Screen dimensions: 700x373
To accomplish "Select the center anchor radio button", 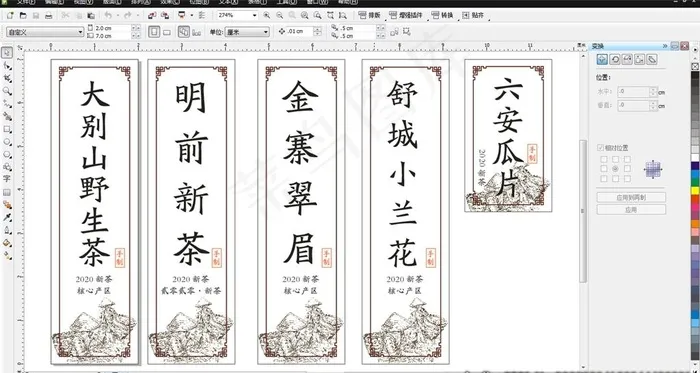I will point(616,169).
